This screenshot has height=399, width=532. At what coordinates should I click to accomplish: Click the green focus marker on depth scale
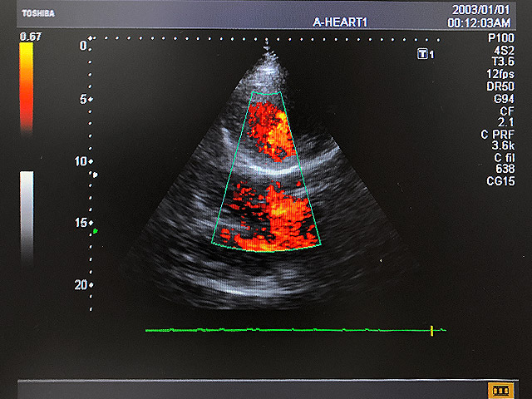(x=96, y=231)
